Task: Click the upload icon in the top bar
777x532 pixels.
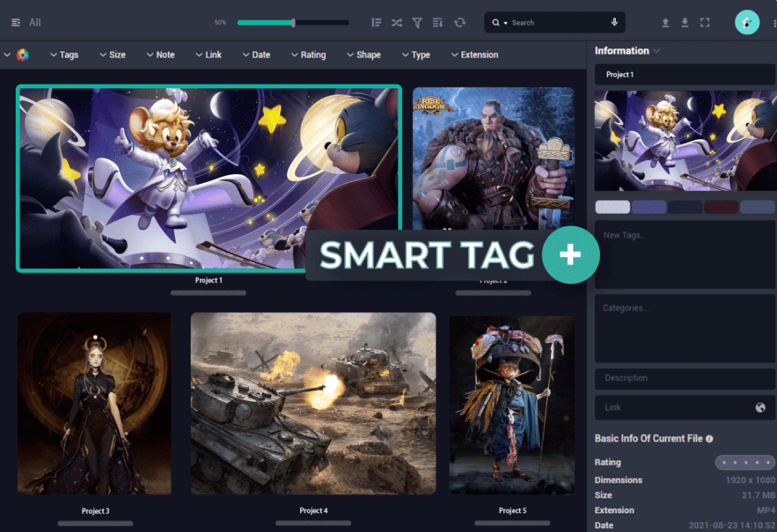Action: [x=665, y=22]
